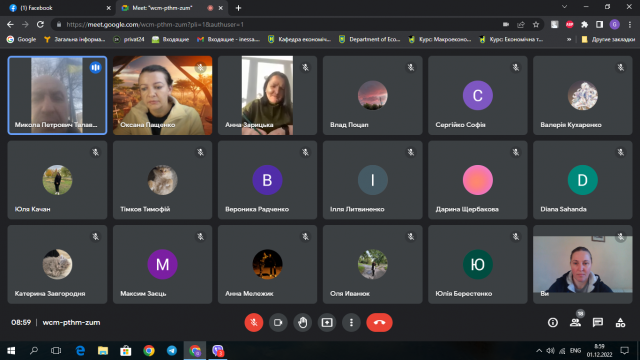Open share this page icon
Viewport: 640px width, 360px height.
coord(521,24)
